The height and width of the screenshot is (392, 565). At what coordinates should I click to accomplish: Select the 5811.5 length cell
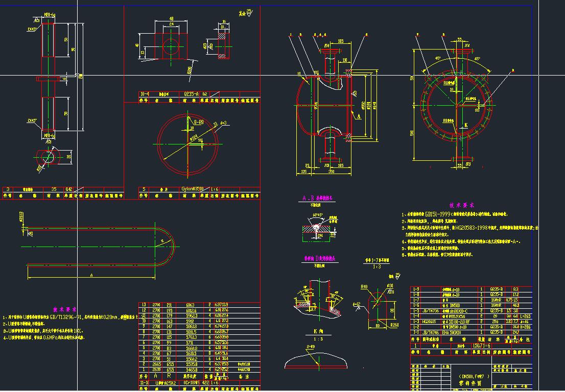coord(192,332)
